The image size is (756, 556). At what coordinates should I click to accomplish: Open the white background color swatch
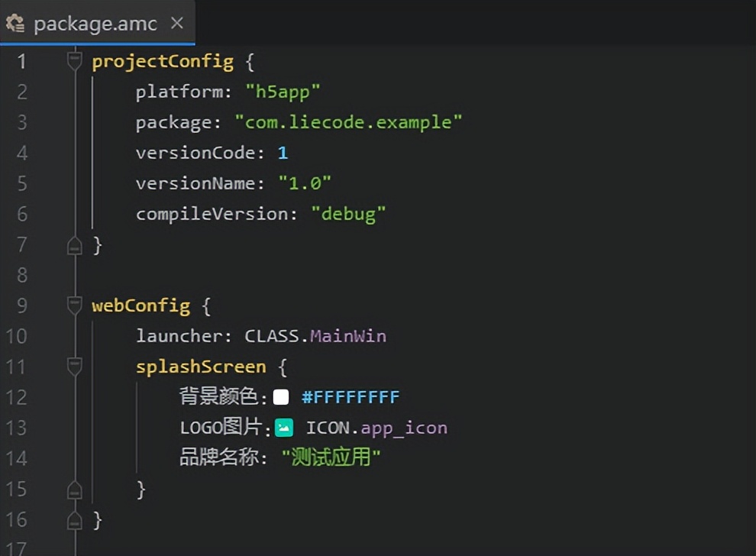coord(281,397)
